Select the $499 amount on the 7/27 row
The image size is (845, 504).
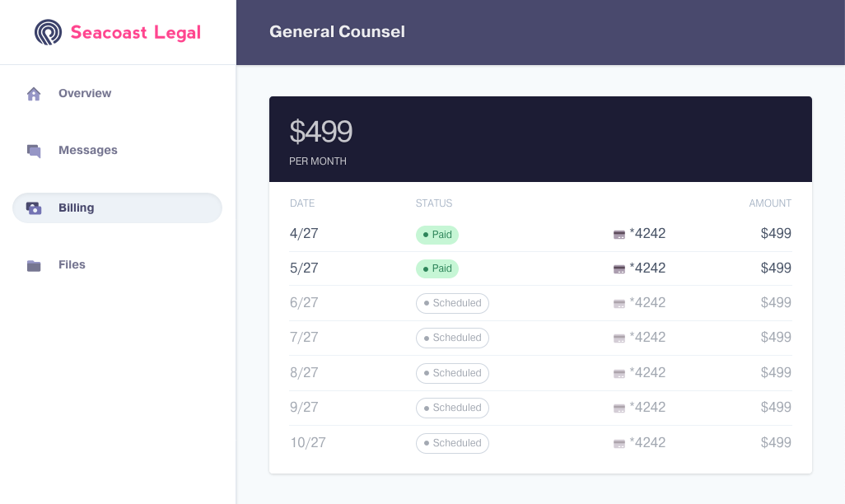(775, 338)
